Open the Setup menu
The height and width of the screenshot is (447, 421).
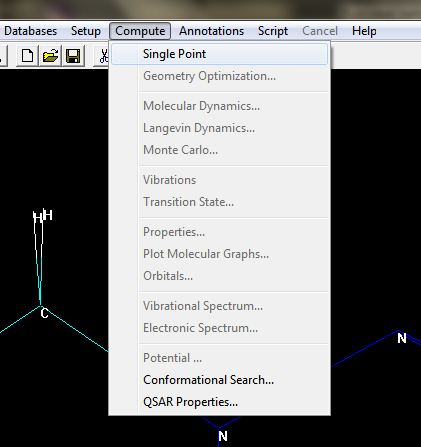pos(86,31)
